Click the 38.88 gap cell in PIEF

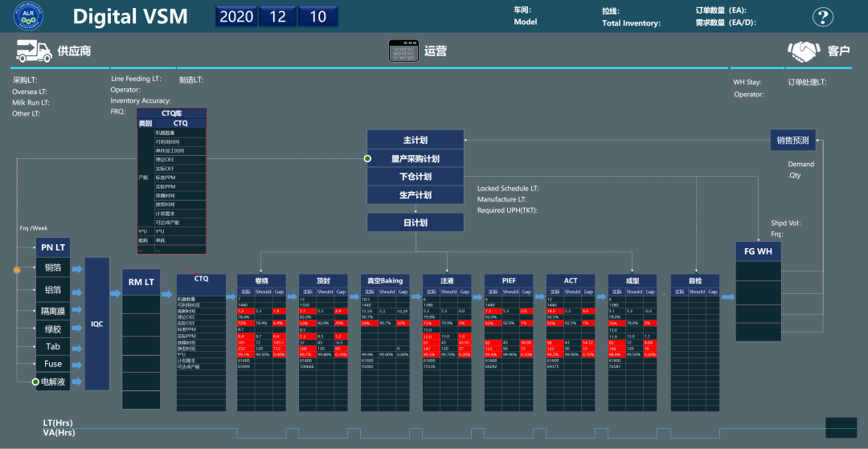[526, 343]
